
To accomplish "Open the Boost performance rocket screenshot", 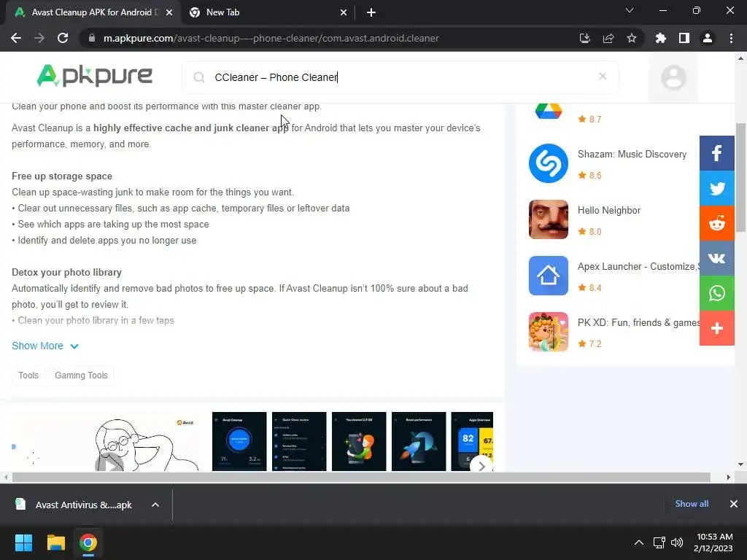I will click(x=419, y=441).
